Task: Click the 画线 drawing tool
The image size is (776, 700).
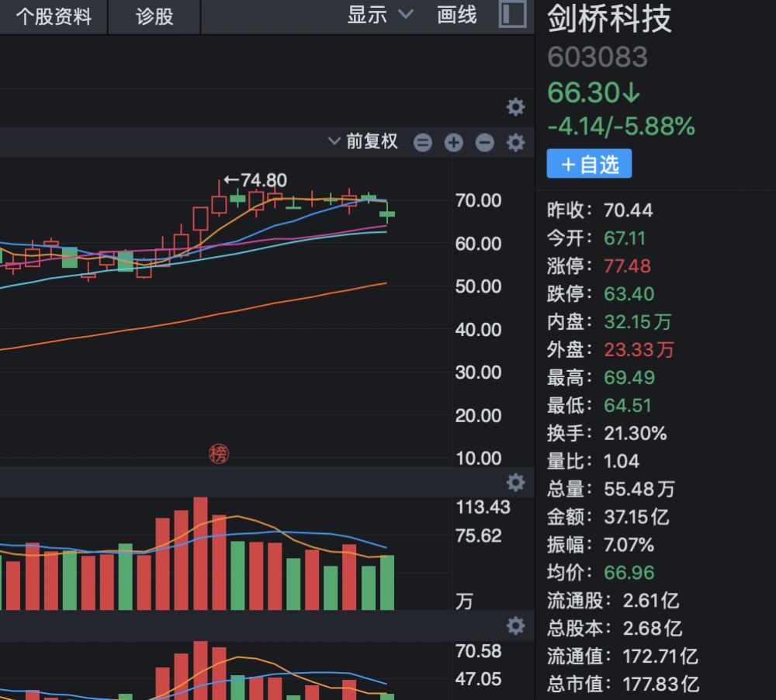Action: (x=456, y=15)
